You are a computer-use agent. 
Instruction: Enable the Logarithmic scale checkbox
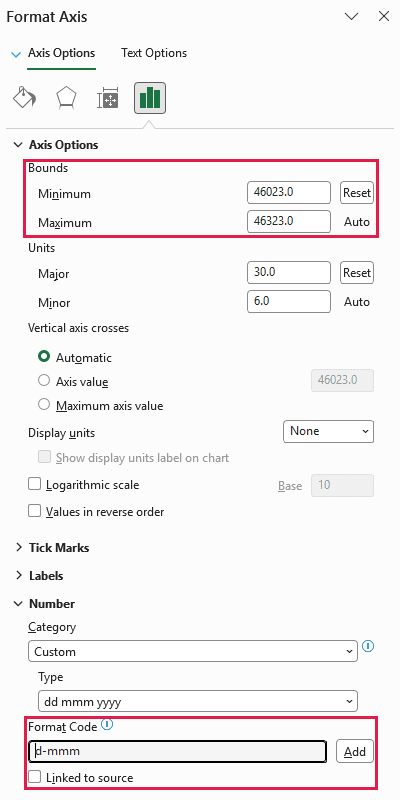pos(34,484)
